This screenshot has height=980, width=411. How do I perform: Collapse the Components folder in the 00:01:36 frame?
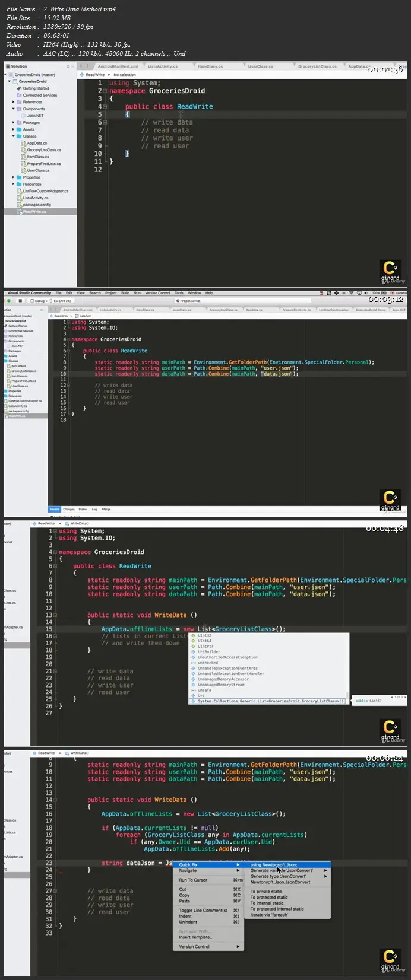[x=14, y=109]
